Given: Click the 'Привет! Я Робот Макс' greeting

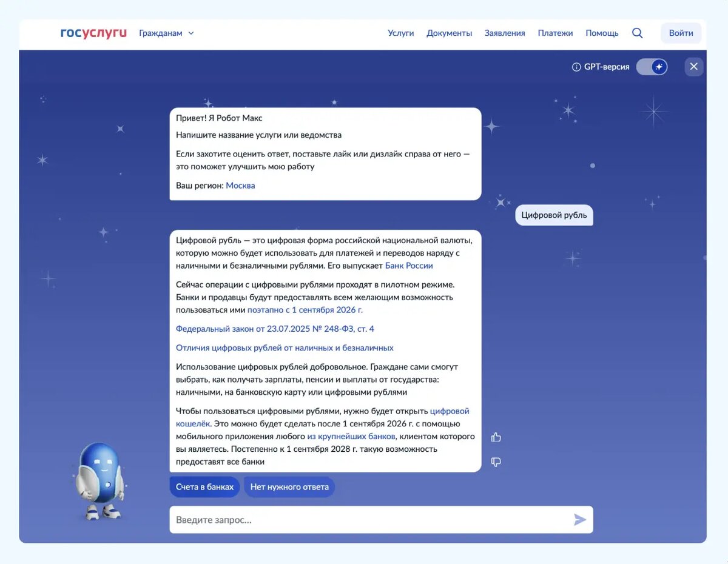Looking at the screenshot, I should pyautogui.click(x=219, y=118).
